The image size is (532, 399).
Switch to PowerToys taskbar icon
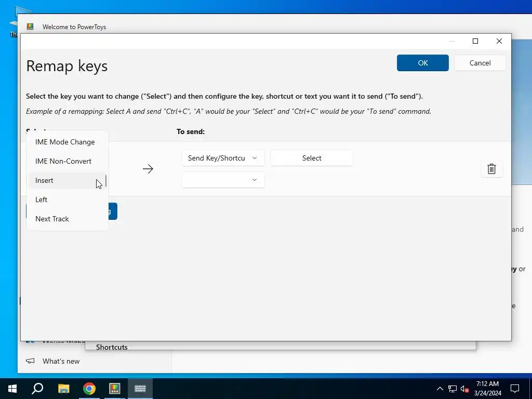pos(115,389)
